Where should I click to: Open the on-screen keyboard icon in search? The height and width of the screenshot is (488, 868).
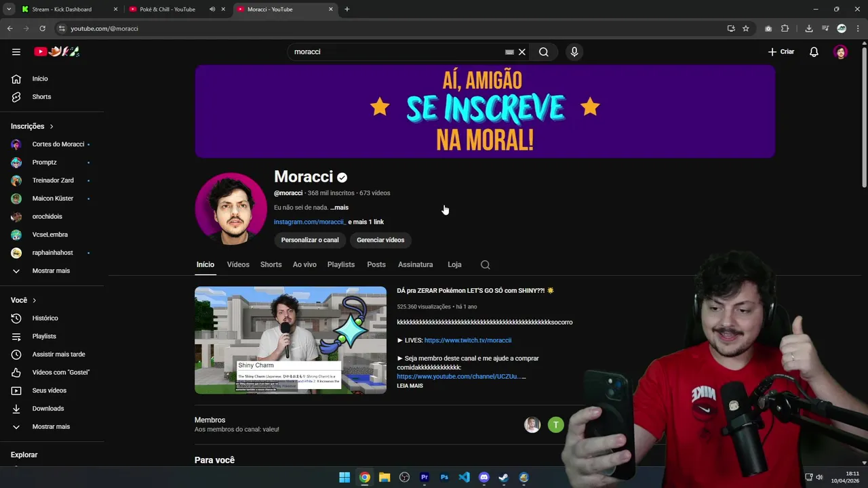point(509,52)
